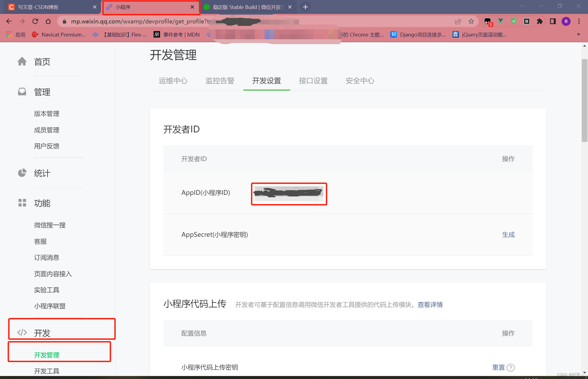Open 订阅消息 in the sidebar
The height and width of the screenshot is (379, 588).
(x=47, y=257)
